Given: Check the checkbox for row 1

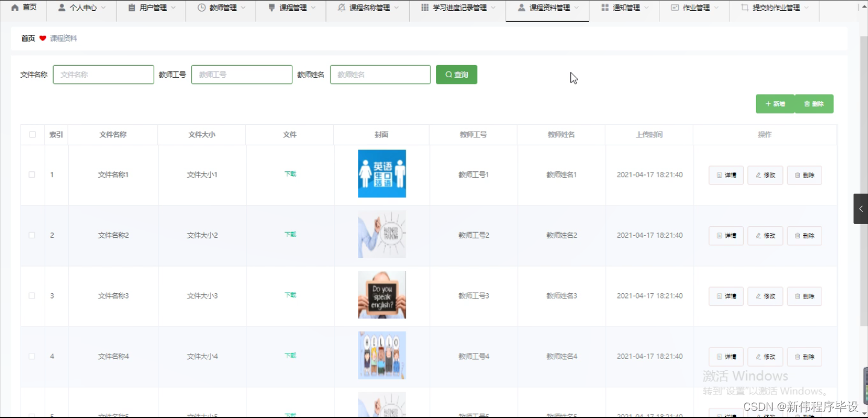Looking at the screenshot, I should pyautogui.click(x=32, y=175).
